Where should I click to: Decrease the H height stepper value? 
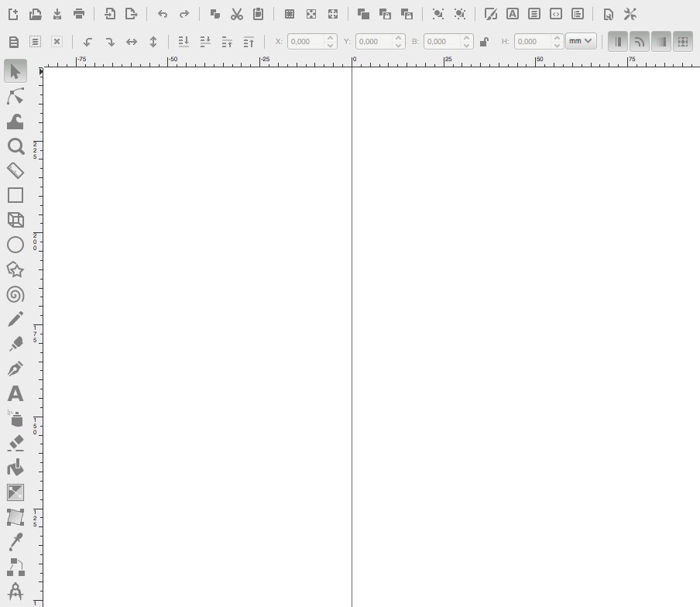pos(557,46)
